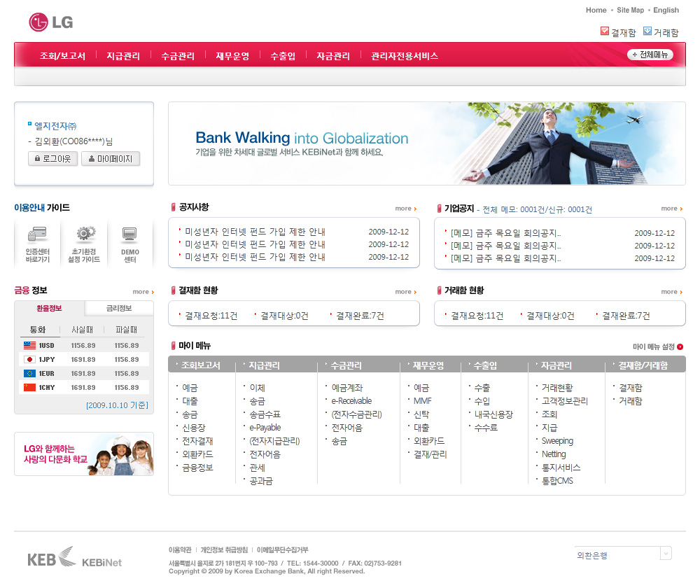Screen dimensions: 700x588
Task: Click more next to 금융 정보
Action: point(143,291)
